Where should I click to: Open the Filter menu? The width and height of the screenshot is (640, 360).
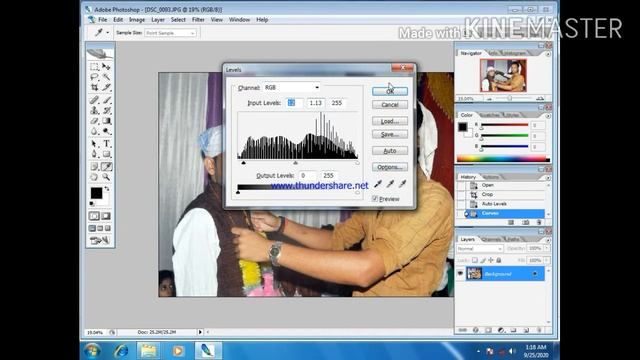198,20
